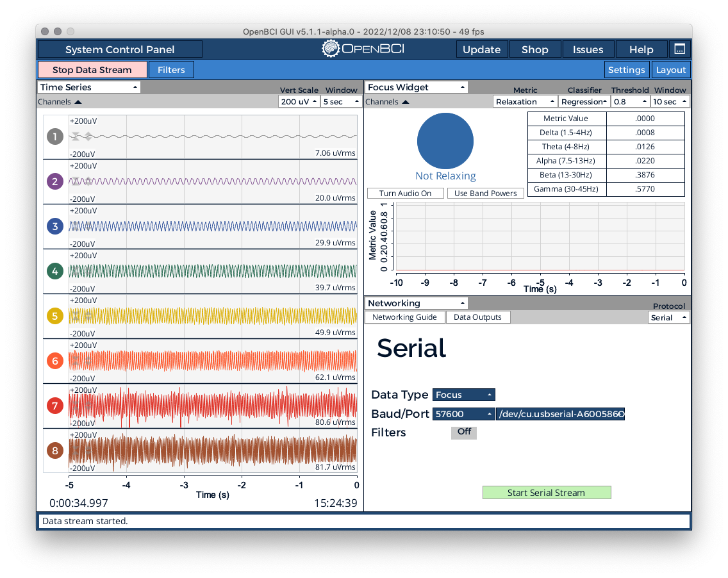728x578 pixels.
Task: Open the Protocol Serial dropdown
Action: [x=668, y=318]
